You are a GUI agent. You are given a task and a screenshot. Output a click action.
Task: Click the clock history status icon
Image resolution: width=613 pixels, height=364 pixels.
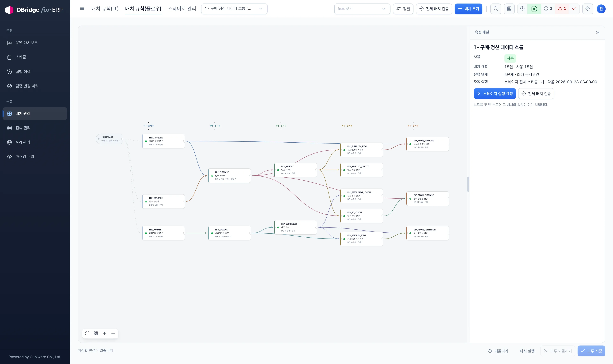[x=522, y=9]
